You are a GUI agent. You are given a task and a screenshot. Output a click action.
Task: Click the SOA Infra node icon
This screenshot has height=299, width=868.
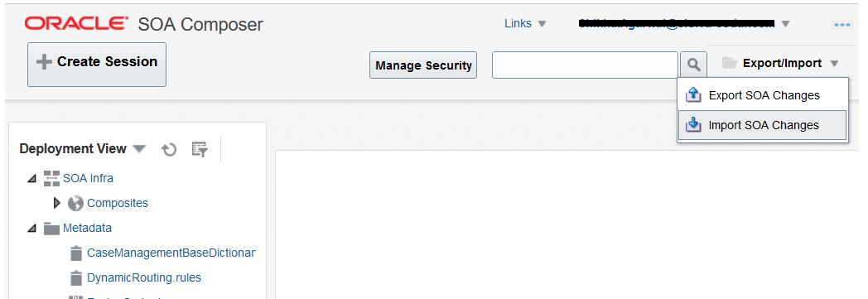point(51,178)
